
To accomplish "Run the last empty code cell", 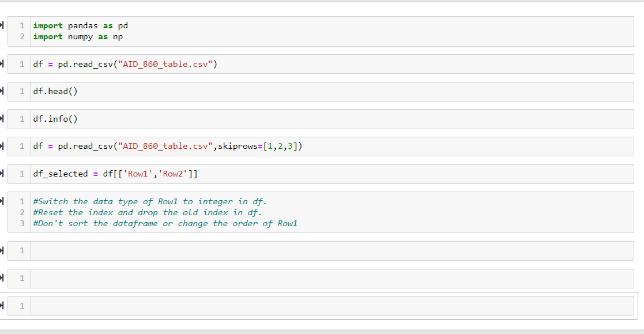I will point(2,306).
